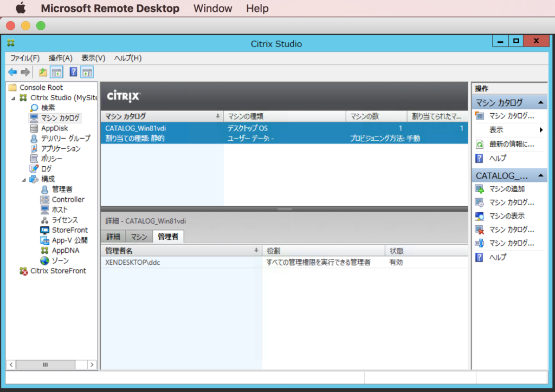Click マシンの追加 action link
The width and height of the screenshot is (555, 392).
507,189
